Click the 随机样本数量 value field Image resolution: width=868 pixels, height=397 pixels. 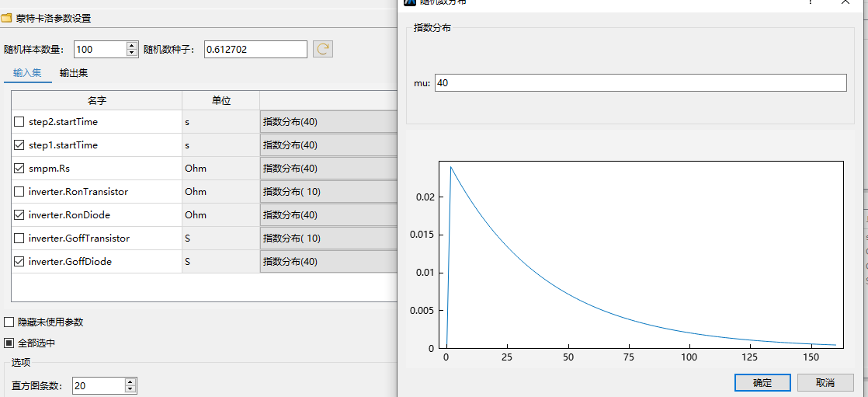100,49
